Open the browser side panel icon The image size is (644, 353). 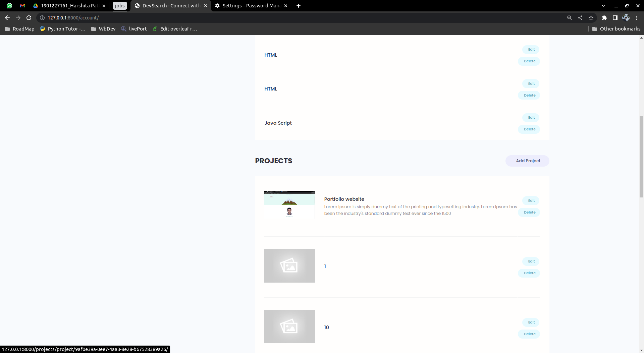click(x=615, y=18)
